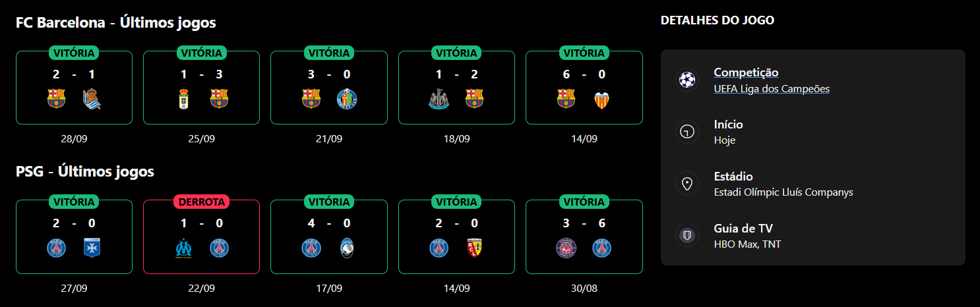Click the Champions League ball icon
This screenshot has width=980, height=307.
click(x=687, y=80)
